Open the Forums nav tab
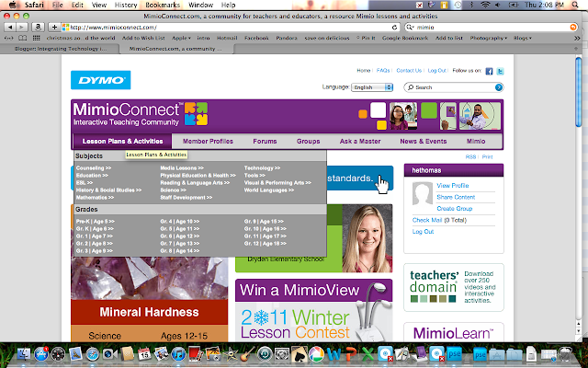 tap(265, 141)
